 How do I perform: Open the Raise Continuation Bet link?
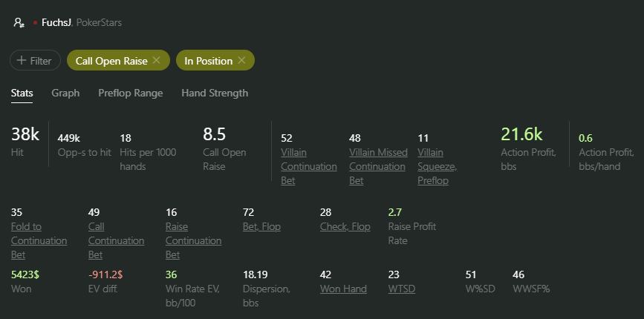click(193, 240)
